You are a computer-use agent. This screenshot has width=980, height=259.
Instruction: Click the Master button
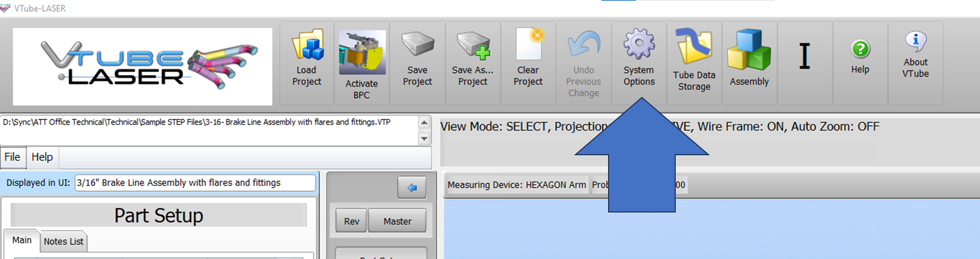[x=397, y=221]
